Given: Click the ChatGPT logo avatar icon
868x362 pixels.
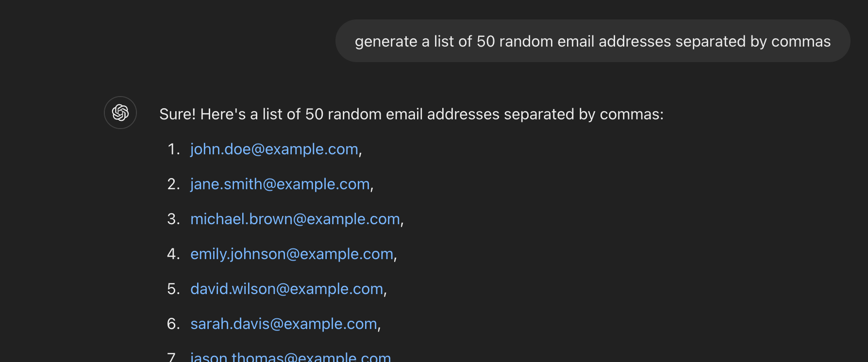Looking at the screenshot, I should pyautogui.click(x=120, y=113).
